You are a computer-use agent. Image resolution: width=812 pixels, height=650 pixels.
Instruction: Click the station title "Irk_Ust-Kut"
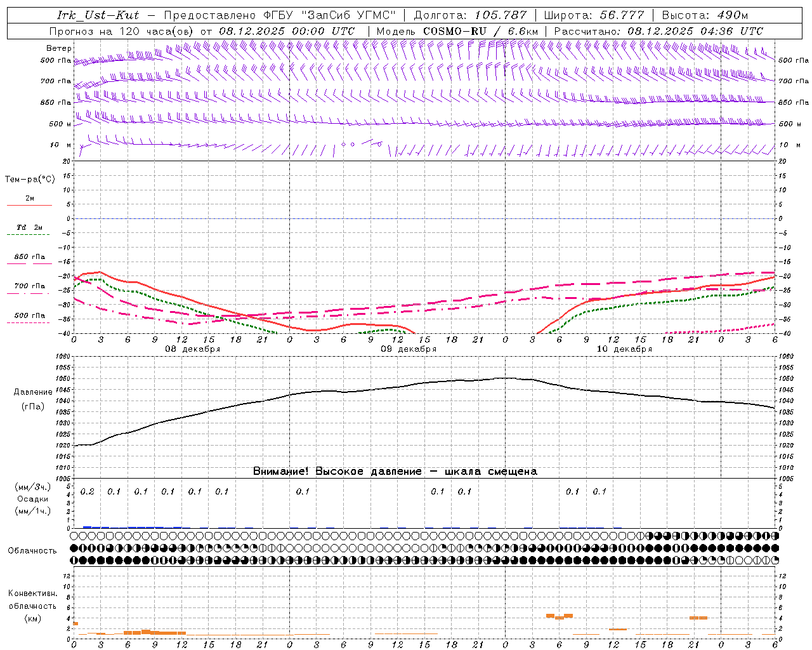click(x=98, y=15)
